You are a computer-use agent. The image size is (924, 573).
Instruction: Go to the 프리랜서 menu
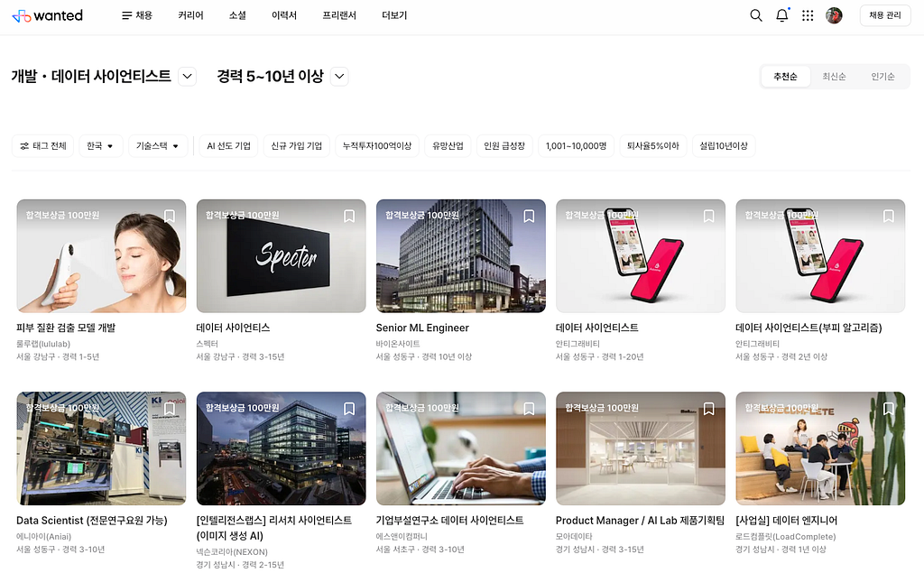pos(339,16)
